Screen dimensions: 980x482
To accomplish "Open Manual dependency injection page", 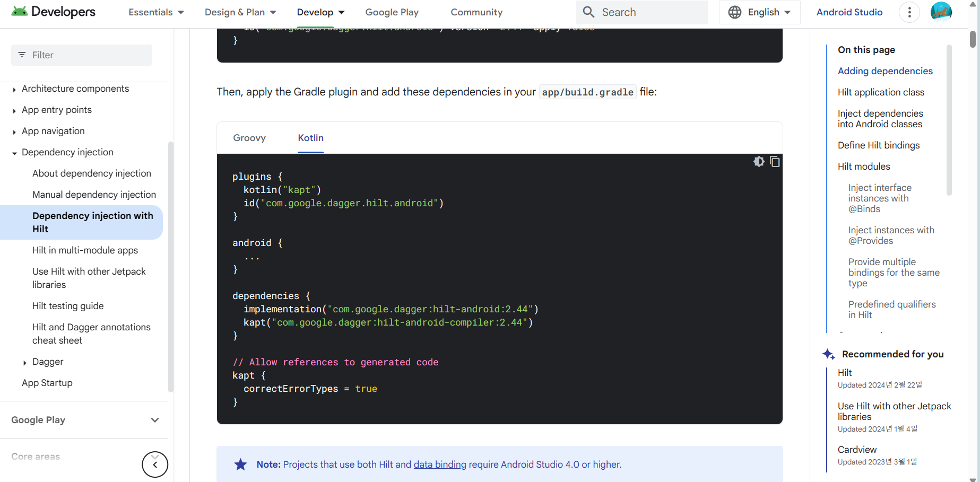I will point(94,195).
